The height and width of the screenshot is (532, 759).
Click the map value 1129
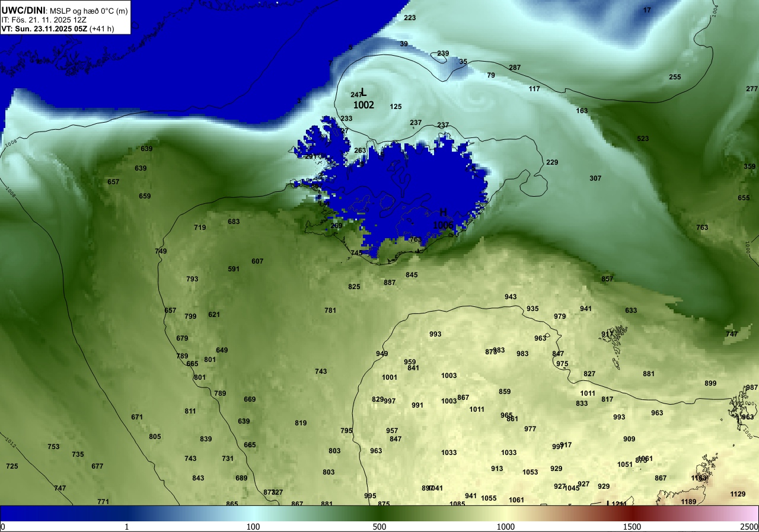738,494
